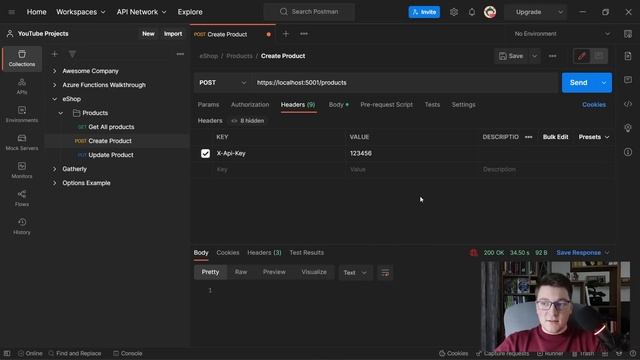Open the Upgrade dropdown arrow
The height and width of the screenshot is (360, 640).
point(560,12)
